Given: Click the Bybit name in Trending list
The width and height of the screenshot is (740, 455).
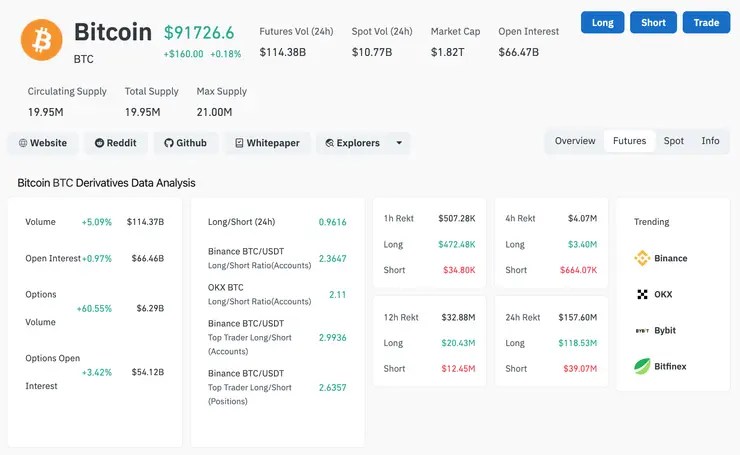Looking at the screenshot, I should click(x=665, y=330).
